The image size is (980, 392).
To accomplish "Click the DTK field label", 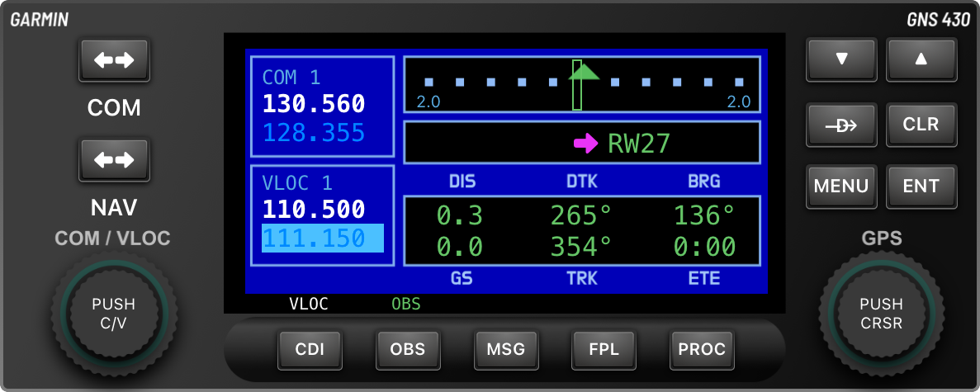I will [x=582, y=182].
